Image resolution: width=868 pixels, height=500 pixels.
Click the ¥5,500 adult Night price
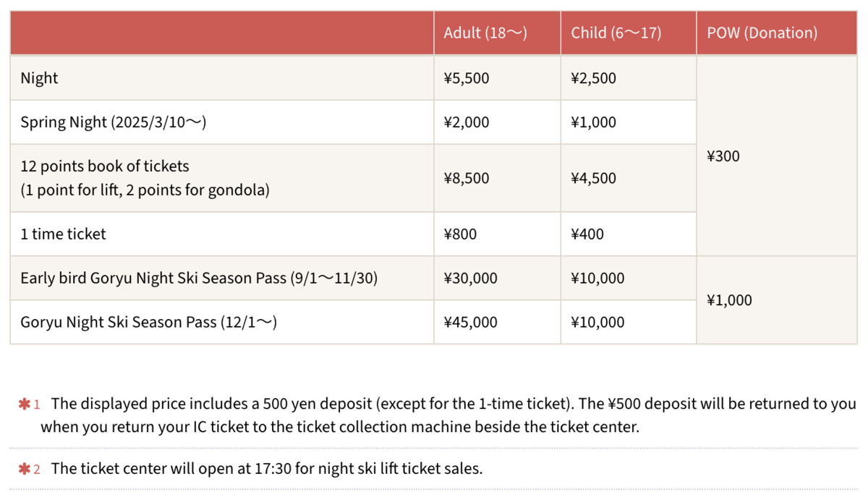click(x=467, y=77)
